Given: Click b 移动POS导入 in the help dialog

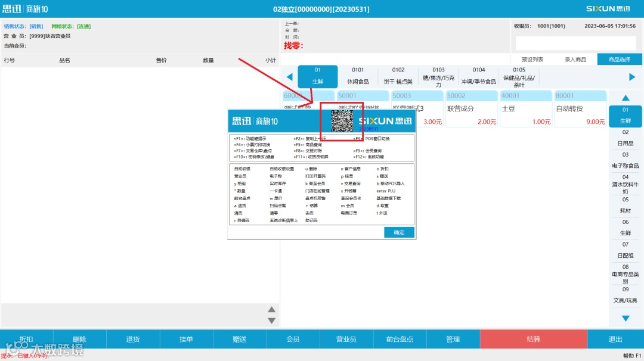Looking at the screenshot, I should click(x=391, y=184).
